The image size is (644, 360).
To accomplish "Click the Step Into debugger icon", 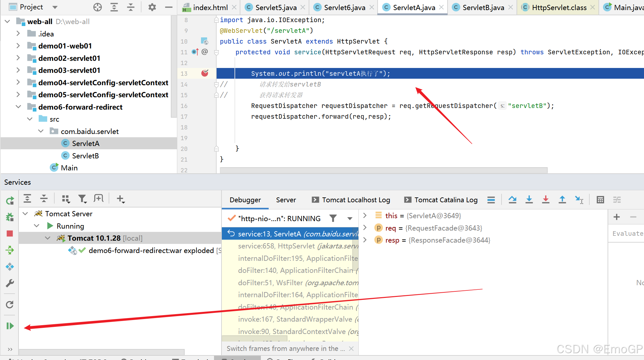I will click(x=529, y=200).
